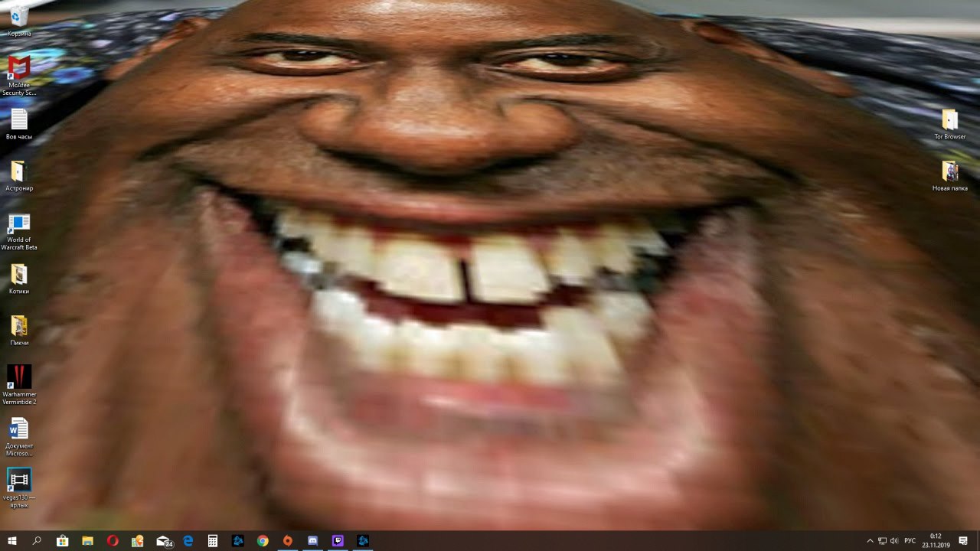Open the Windows Start menu
The image size is (980, 551).
13,541
